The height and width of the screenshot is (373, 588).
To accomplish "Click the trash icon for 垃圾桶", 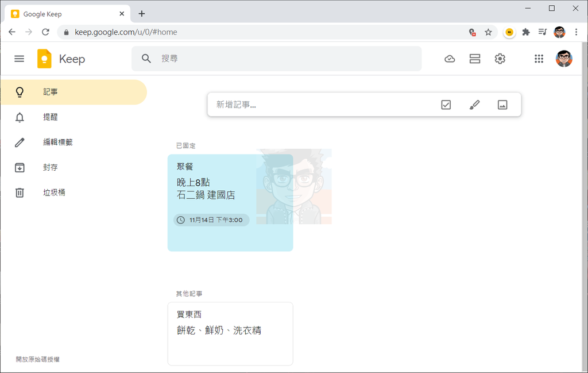I will click(20, 193).
